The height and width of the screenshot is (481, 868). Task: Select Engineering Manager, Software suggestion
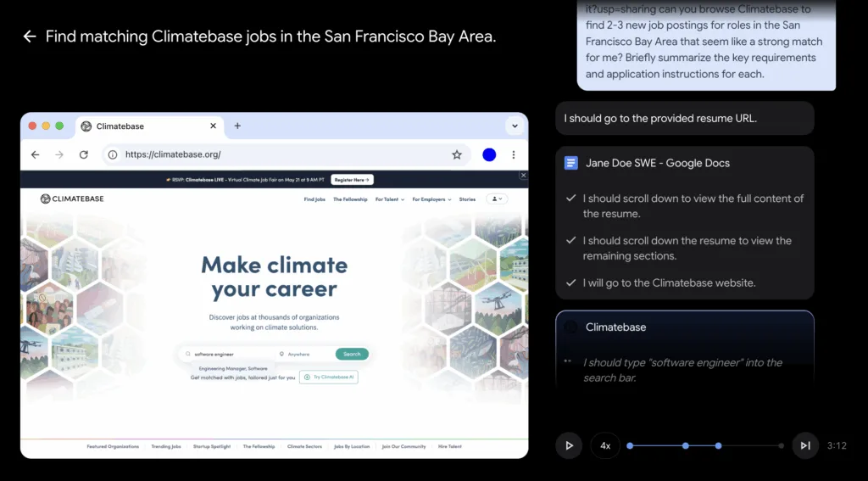pos(233,368)
